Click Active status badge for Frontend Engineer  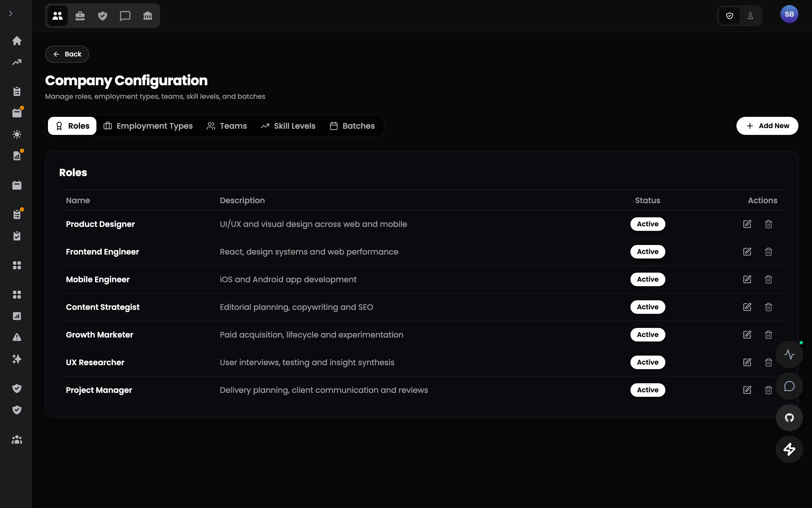648,252
